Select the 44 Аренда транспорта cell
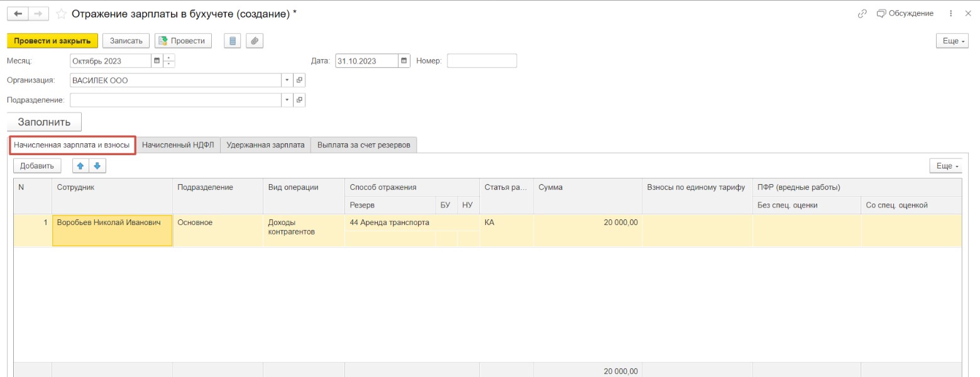The width and height of the screenshot is (980, 377). [412, 222]
